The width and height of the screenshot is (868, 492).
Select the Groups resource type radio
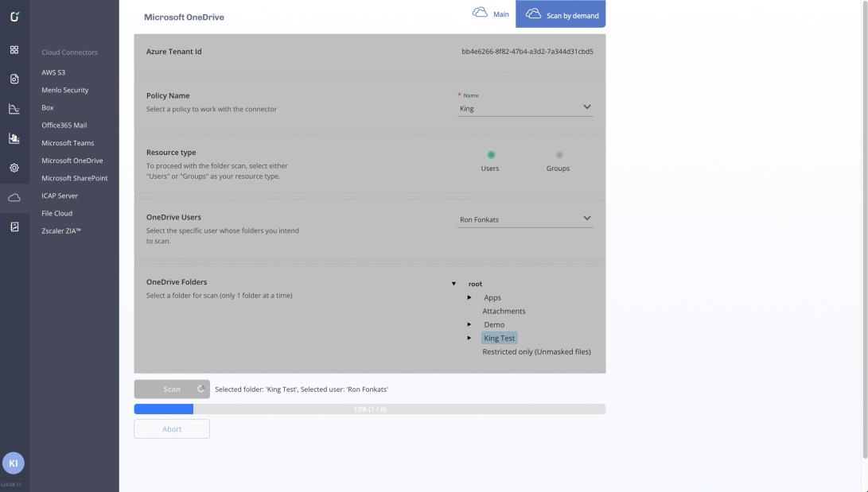coord(559,155)
